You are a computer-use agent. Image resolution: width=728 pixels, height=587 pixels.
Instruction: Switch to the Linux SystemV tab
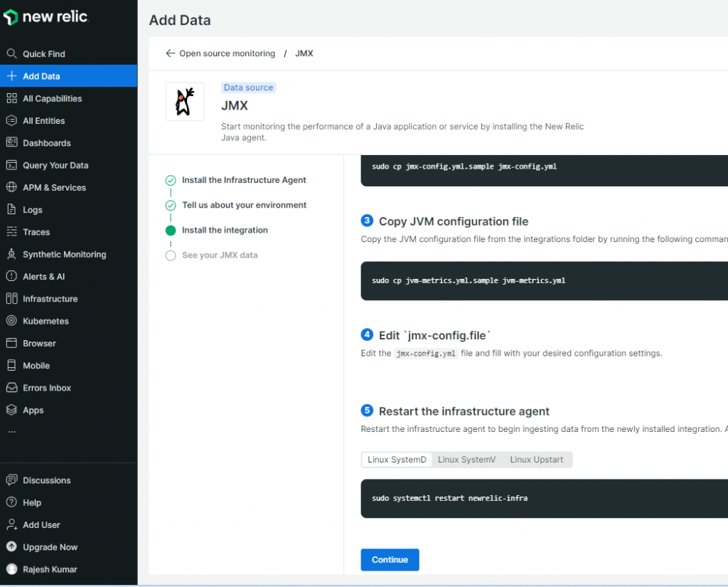[x=466, y=460]
